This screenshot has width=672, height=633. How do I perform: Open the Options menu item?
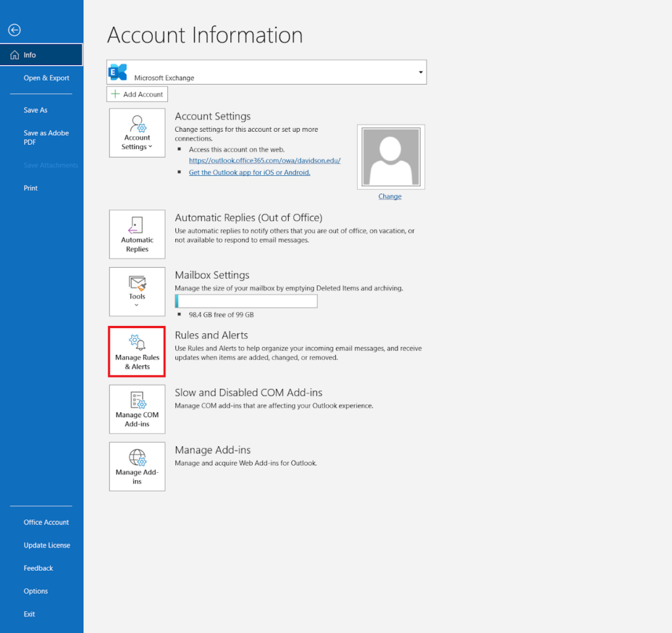(35, 590)
